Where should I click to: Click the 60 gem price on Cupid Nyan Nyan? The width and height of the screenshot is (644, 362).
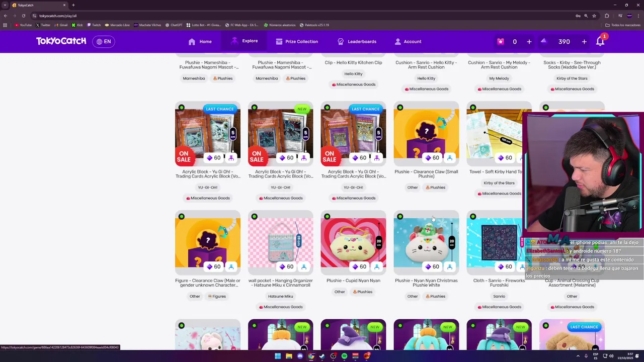point(359,267)
